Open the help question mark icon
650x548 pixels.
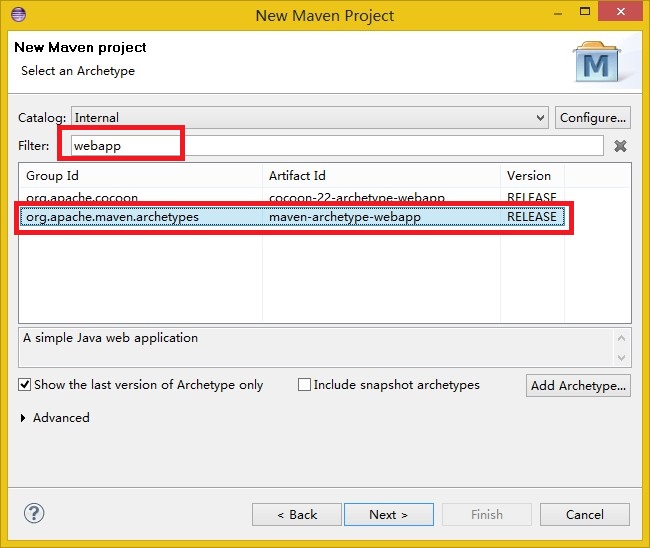tap(34, 514)
